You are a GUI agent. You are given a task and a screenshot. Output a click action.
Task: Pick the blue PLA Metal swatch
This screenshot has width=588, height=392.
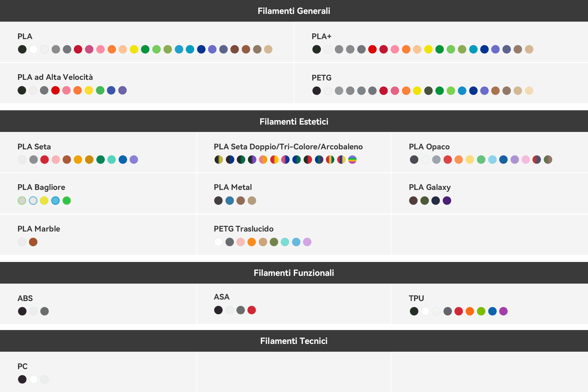point(230,200)
